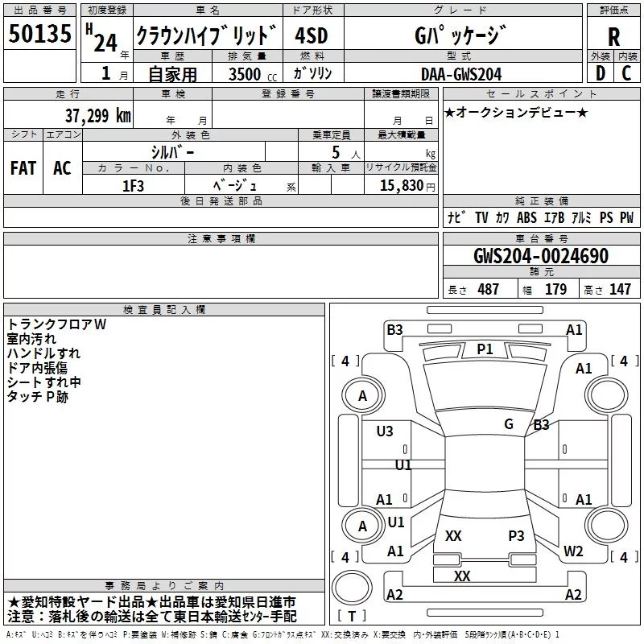644x644 pixels.
Task: Select the エアB airbag entry
Action: (555, 217)
